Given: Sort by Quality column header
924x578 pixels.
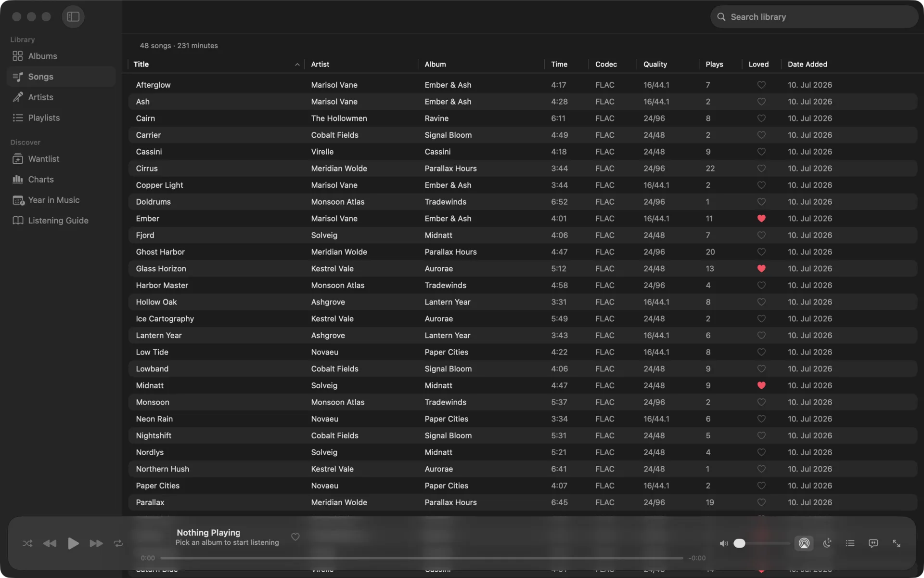Looking at the screenshot, I should pyautogui.click(x=655, y=64).
